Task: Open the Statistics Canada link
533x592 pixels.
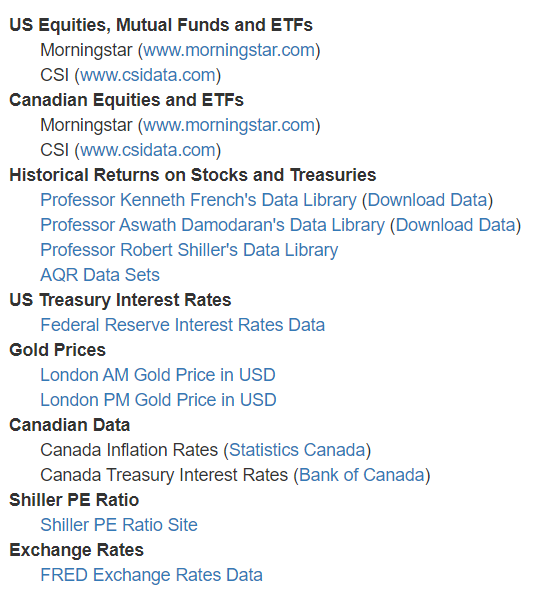Action: click(x=297, y=450)
